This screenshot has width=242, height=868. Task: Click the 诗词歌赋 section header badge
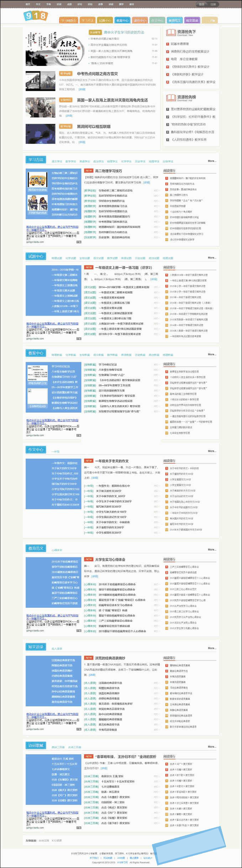click(x=36, y=745)
